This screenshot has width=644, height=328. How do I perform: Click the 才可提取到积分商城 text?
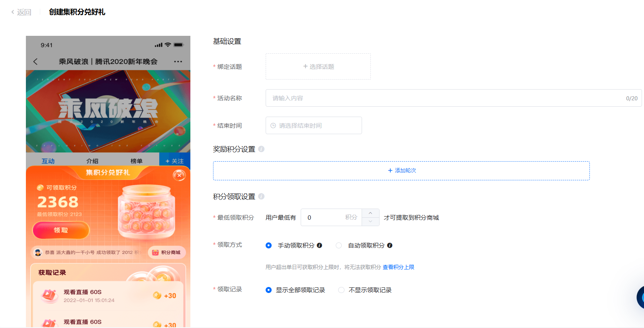411,217
